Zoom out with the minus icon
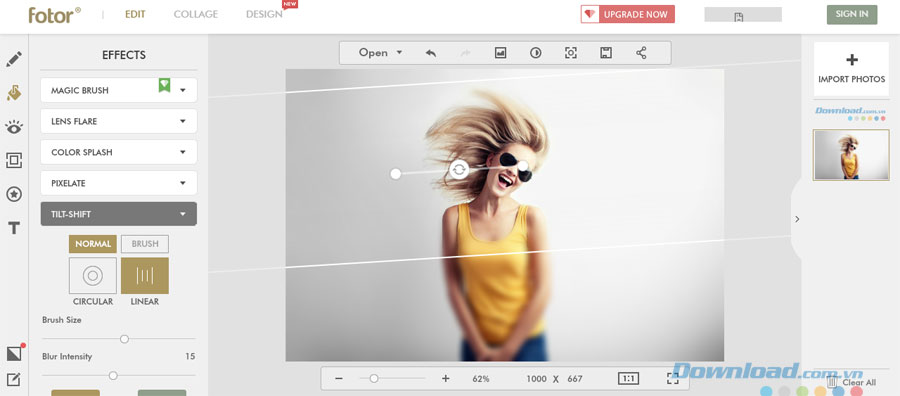900x396 pixels. pyautogui.click(x=339, y=379)
